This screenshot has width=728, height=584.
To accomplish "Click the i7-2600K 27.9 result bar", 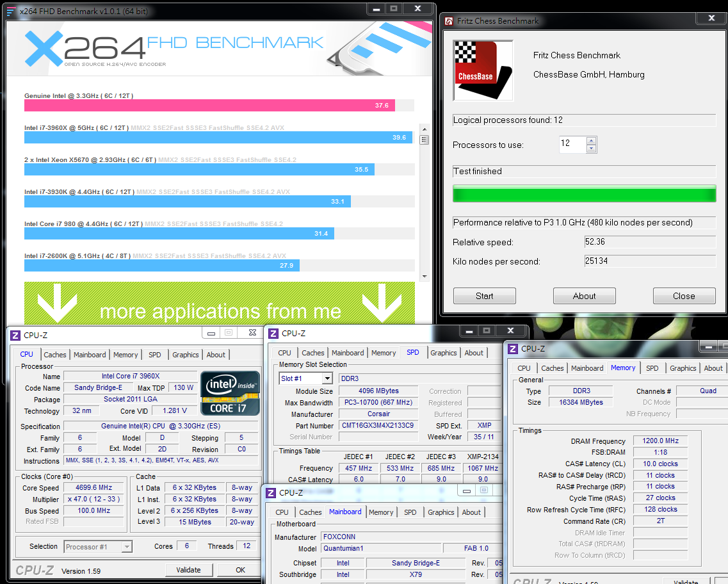I will tap(161, 266).
